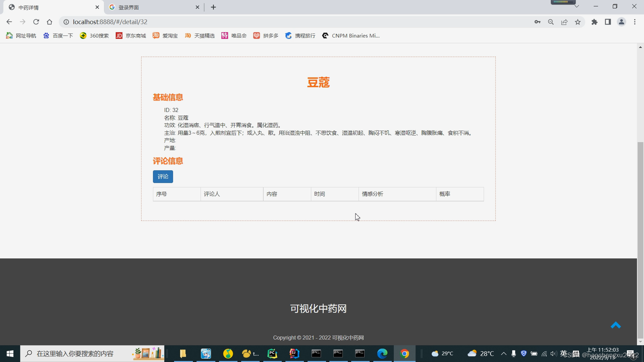
Task: Bookmark this page with the star icon
Action: coord(578,22)
